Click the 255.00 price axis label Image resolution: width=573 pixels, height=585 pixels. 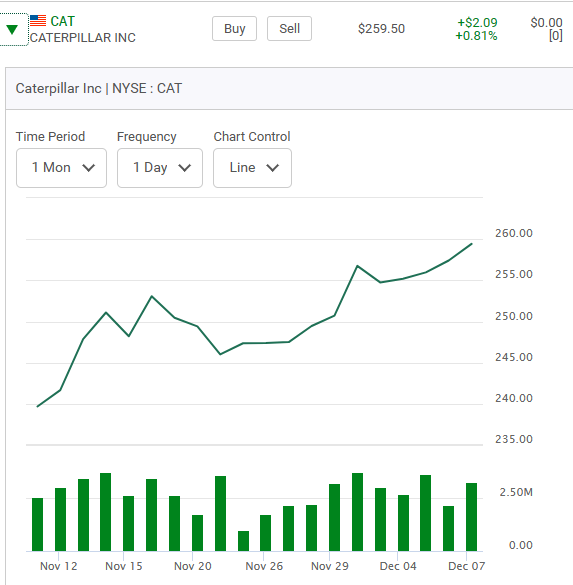click(x=514, y=274)
